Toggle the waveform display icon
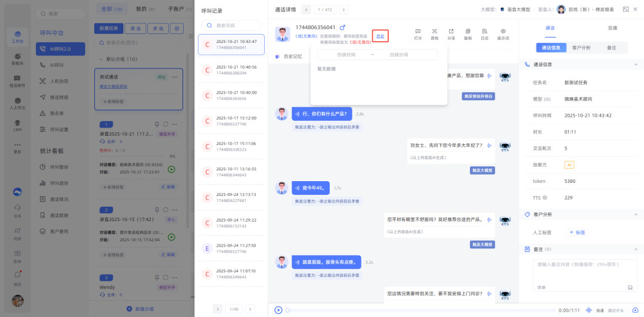This screenshot has height=317, width=644. point(589,310)
